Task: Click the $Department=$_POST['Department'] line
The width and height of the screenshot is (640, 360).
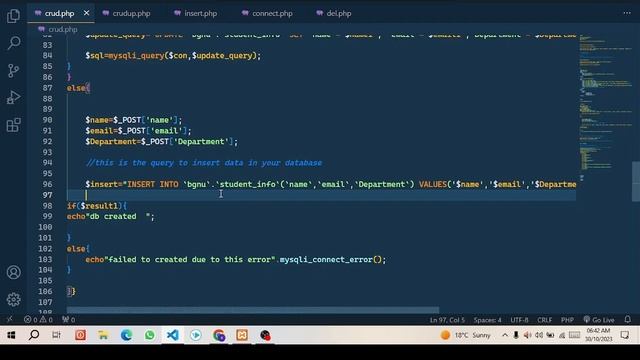Action: 161,141
